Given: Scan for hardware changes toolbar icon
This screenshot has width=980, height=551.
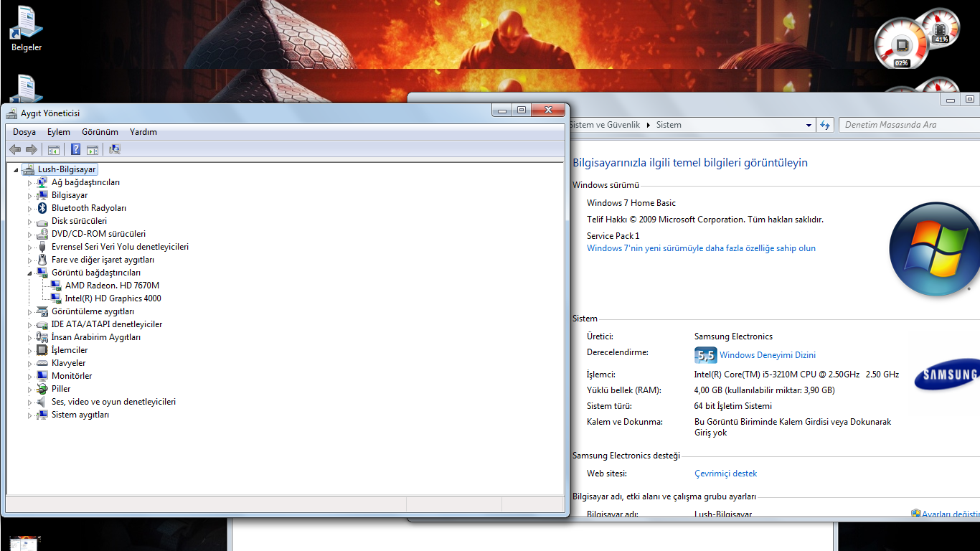Looking at the screenshot, I should pos(115,149).
